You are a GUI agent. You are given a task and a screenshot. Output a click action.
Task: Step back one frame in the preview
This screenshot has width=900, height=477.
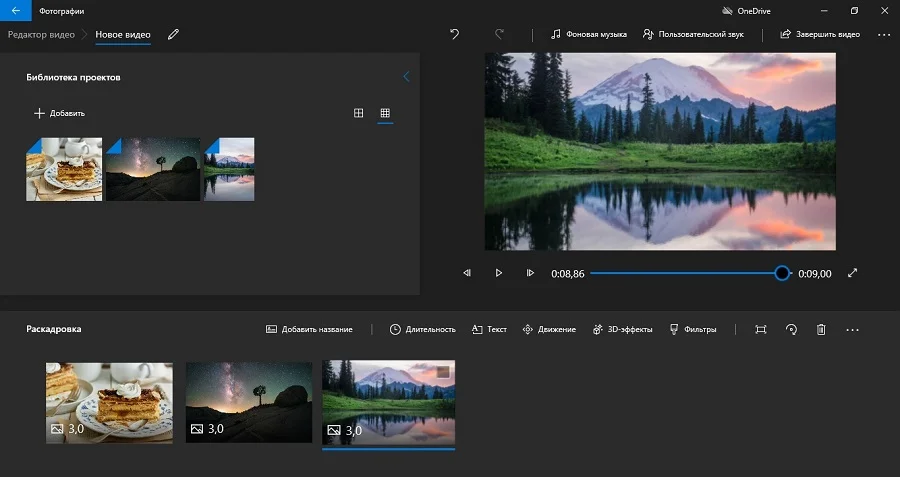tap(467, 273)
